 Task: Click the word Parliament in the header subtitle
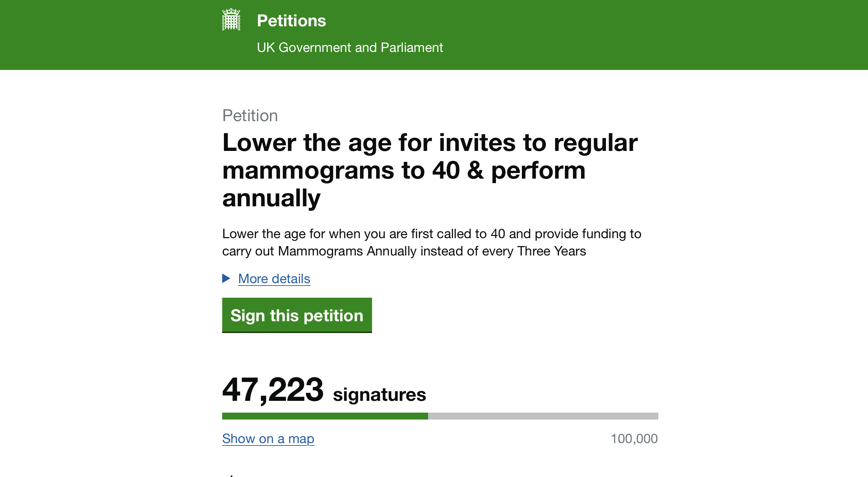pos(412,47)
